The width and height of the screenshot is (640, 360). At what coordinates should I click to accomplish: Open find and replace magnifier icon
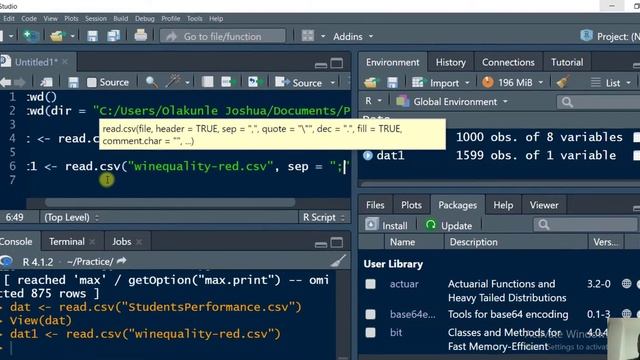pos(151,82)
